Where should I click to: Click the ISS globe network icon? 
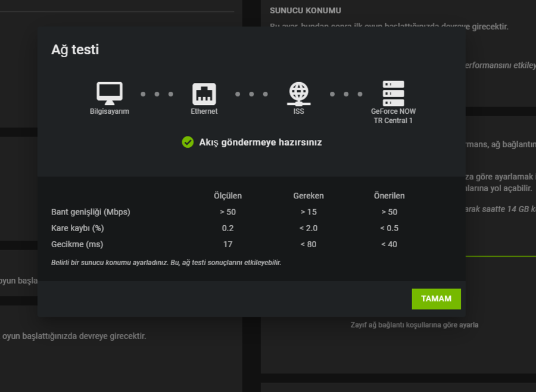[299, 94]
